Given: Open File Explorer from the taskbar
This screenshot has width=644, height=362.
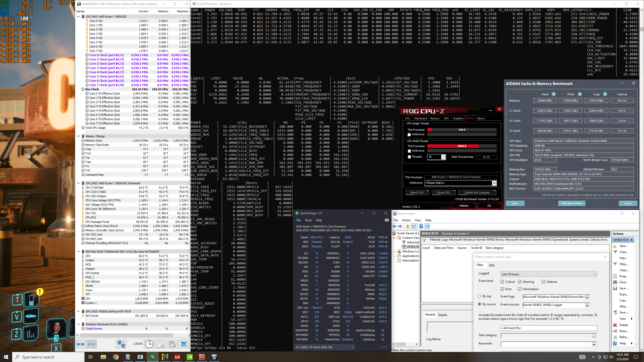Looking at the screenshot, I should (x=103, y=357).
